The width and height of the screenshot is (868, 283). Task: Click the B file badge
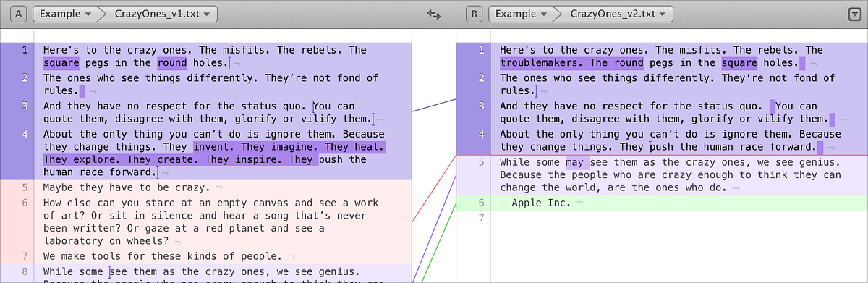pyautogui.click(x=475, y=14)
